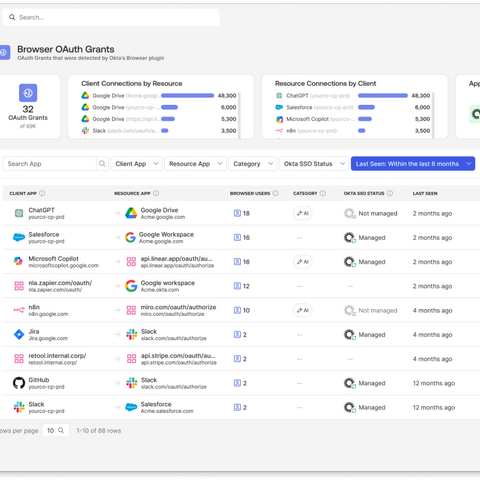Click the info icon next to CLIENT APP header
Viewport: 480px width, 480px height.
(x=42, y=193)
